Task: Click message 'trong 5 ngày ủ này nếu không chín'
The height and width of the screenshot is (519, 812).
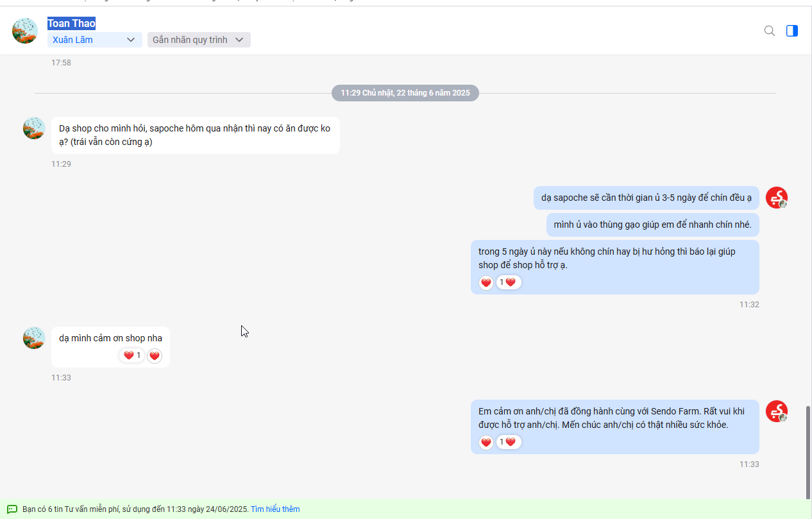Action: coord(615,267)
